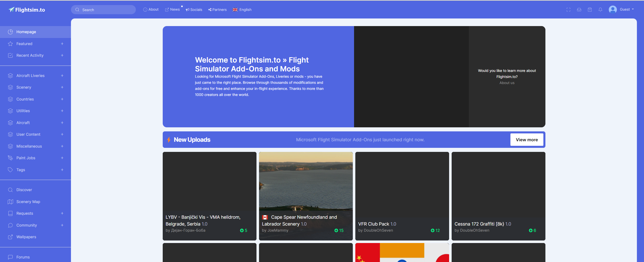Viewport: 644px width, 262px height.
Task: Expand the Featured submenu plus
Action: [x=62, y=44]
